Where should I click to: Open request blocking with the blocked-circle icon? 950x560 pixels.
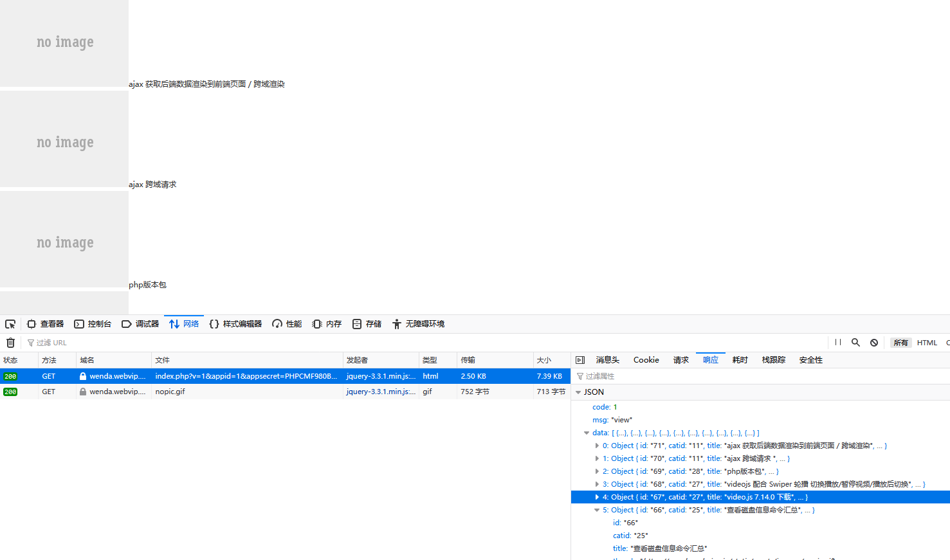coord(874,343)
